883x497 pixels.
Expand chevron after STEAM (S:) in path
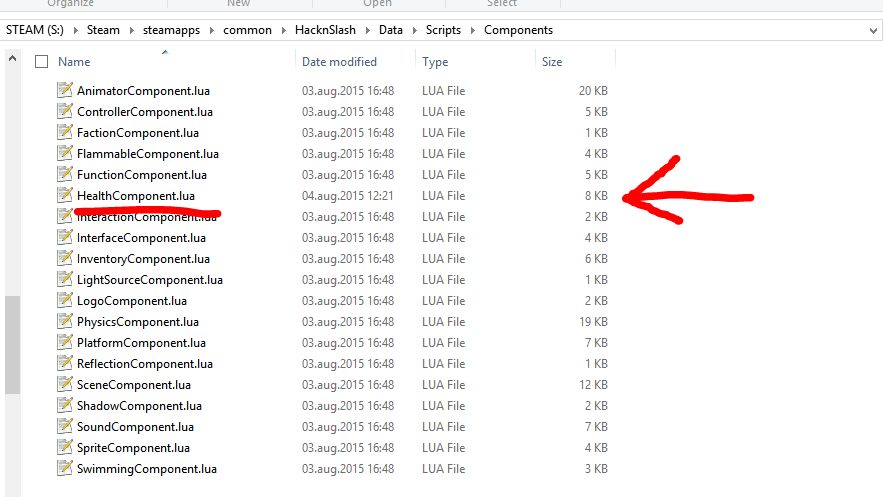[x=75, y=30]
